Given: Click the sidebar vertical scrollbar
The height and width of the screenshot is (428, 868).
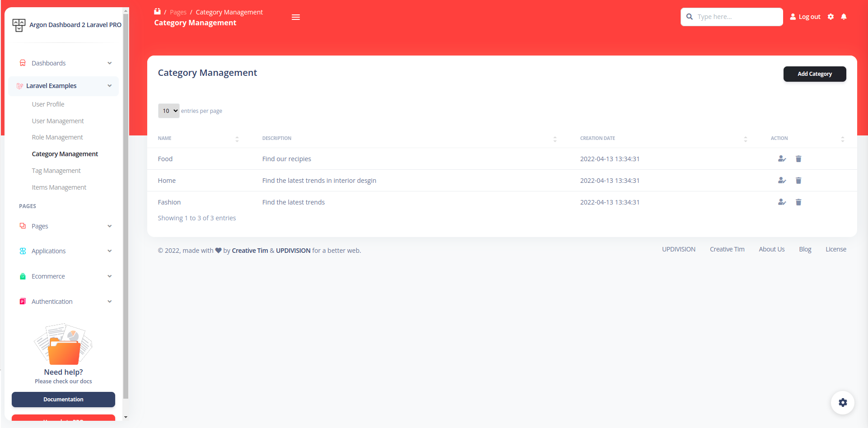Looking at the screenshot, I should pos(126,203).
